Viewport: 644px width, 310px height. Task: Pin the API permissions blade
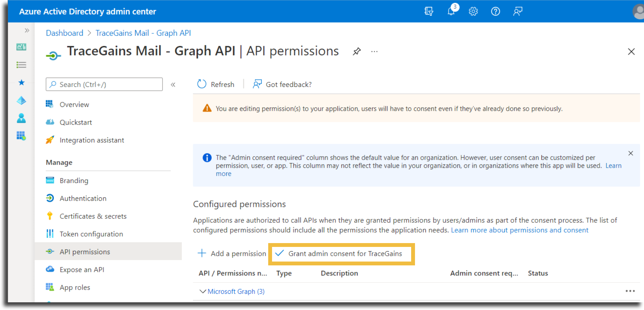(x=357, y=51)
